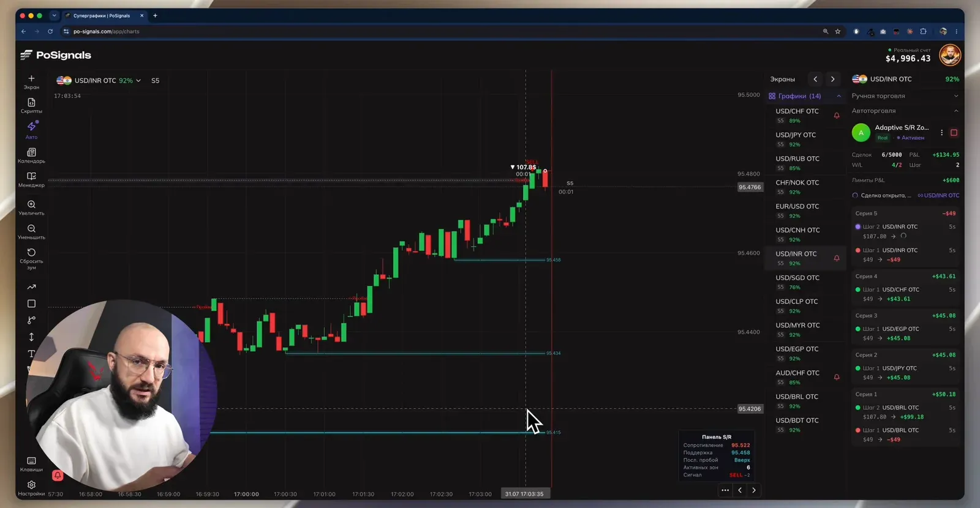Viewport: 980px width, 508px height.
Task: Open the chart's three-dot options menu at bottom
Action: (725, 490)
